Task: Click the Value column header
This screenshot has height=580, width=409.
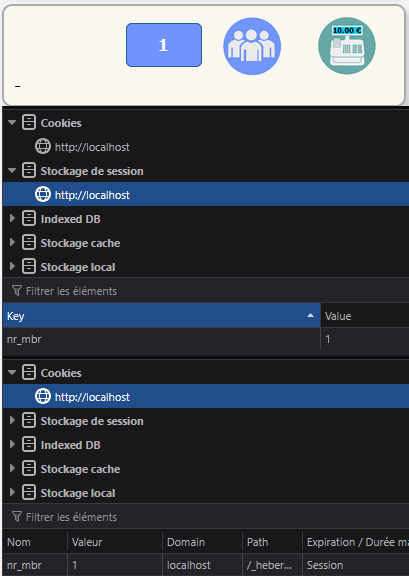Action: (365, 316)
